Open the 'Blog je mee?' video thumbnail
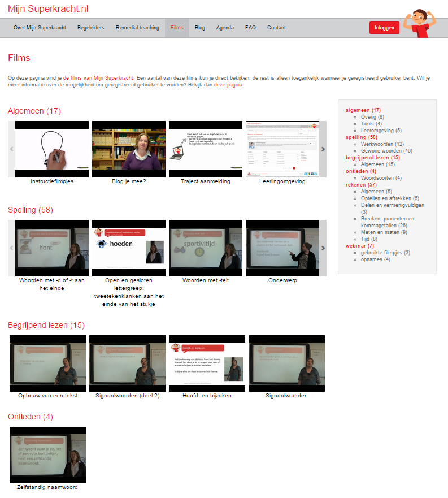The image size is (448, 498). [129, 149]
